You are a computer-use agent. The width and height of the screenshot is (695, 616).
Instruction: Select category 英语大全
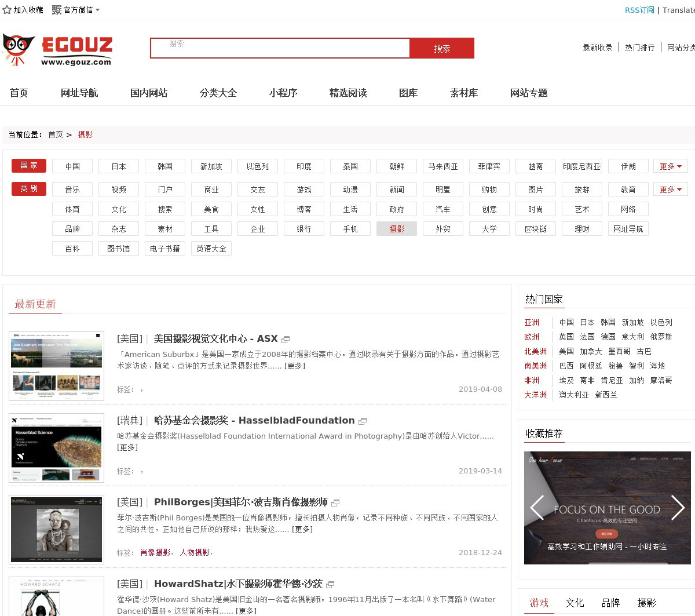[211, 249]
